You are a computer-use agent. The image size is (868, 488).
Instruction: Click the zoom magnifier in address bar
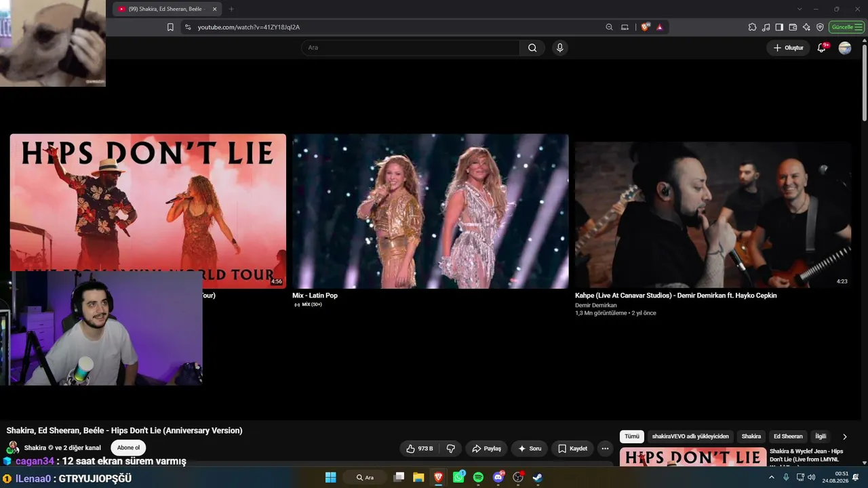[609, 27]
